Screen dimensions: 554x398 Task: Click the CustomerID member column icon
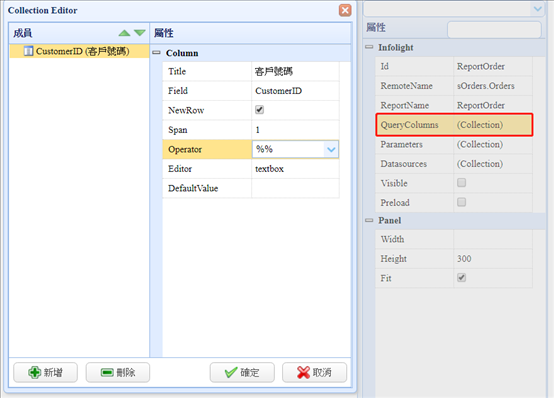[x=28, y=51]
